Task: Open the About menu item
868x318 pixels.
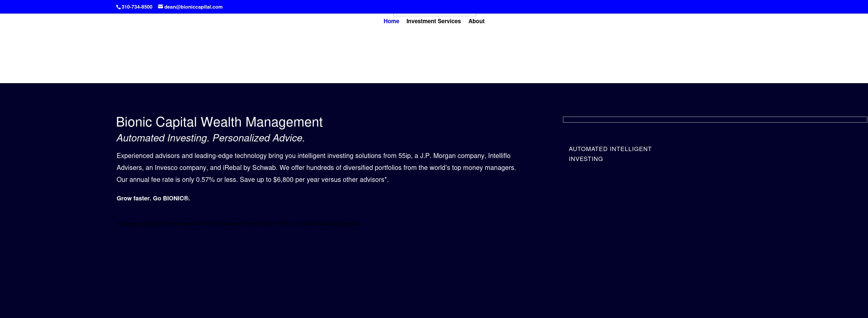Action: coord(476,21)
